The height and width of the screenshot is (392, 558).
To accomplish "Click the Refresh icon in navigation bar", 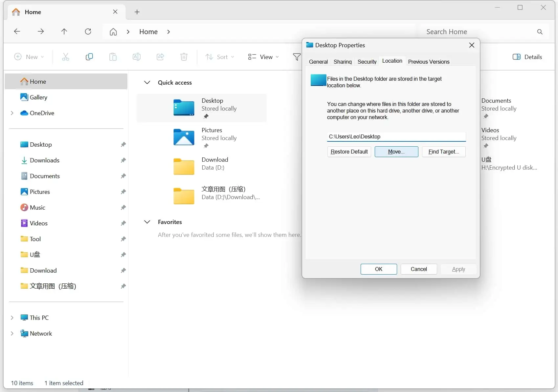I will 88,31.
